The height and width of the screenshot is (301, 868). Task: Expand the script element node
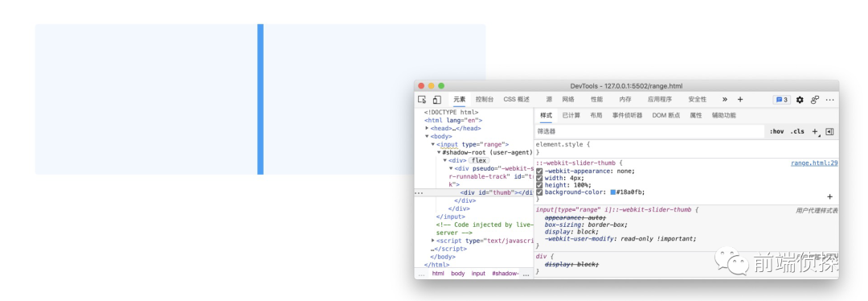tap(433, 241)
